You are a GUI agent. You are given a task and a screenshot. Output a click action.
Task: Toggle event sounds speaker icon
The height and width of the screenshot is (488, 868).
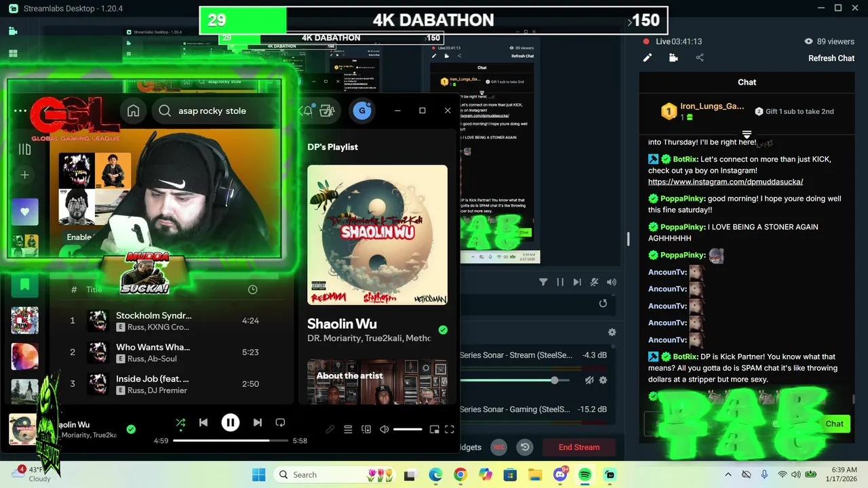(x=612, y=282)
